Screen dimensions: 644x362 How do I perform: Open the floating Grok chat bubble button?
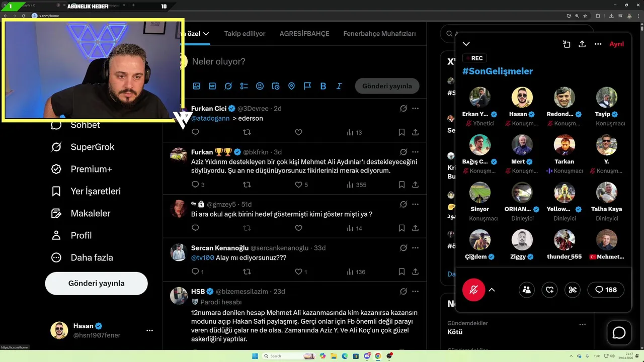click(x=619, y=333)
